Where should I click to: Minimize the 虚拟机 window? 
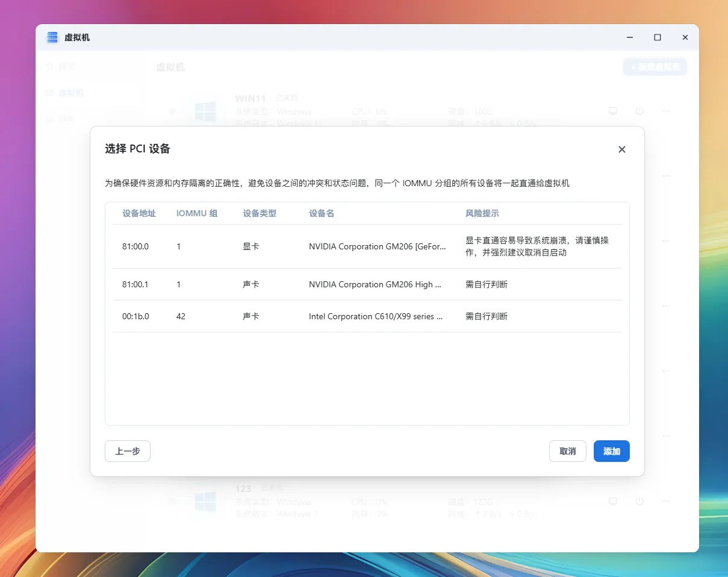[x=630, y=37]
